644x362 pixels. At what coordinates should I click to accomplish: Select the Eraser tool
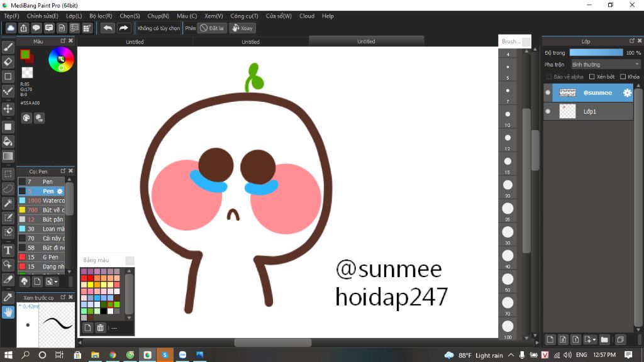8,62
